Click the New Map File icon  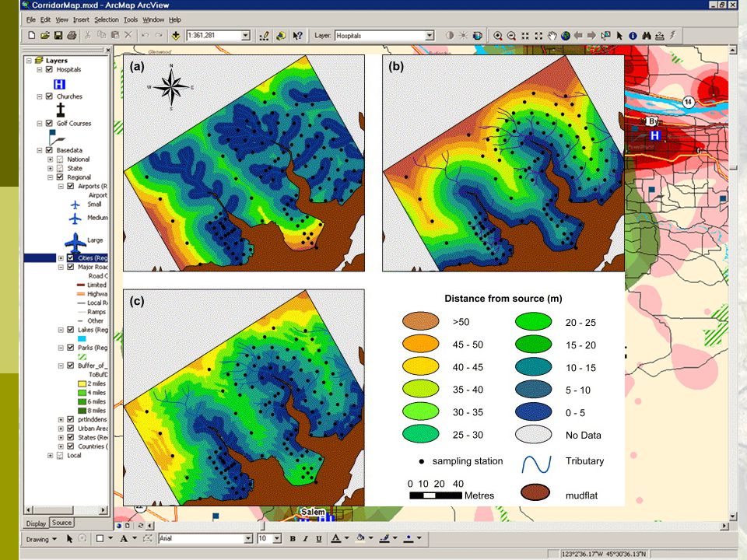coord(31,35)
